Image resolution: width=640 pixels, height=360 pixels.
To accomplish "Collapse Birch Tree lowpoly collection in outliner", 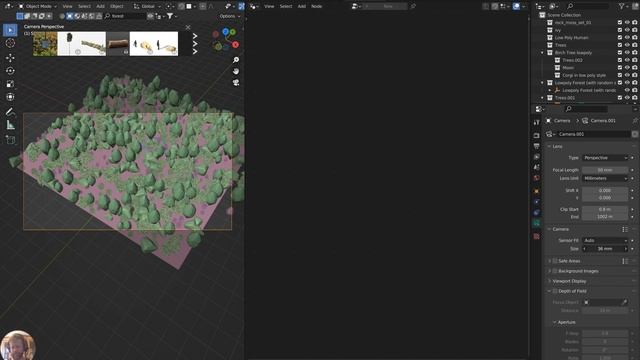I will pyautogui.click(x=542, y=53).
